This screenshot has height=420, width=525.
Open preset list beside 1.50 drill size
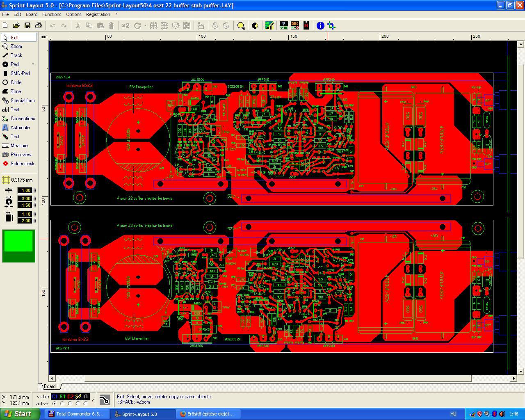coord(34,205)
